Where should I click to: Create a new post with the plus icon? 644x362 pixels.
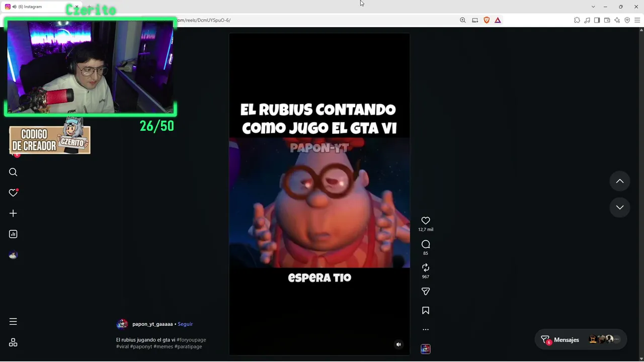click(x=13, y=213)
